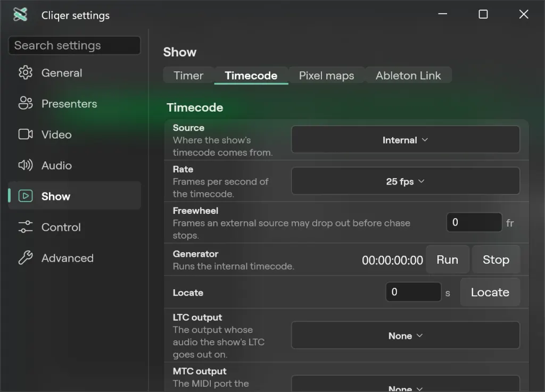
Task: Click the LTC output label
Action: click(x=197, y=318)
